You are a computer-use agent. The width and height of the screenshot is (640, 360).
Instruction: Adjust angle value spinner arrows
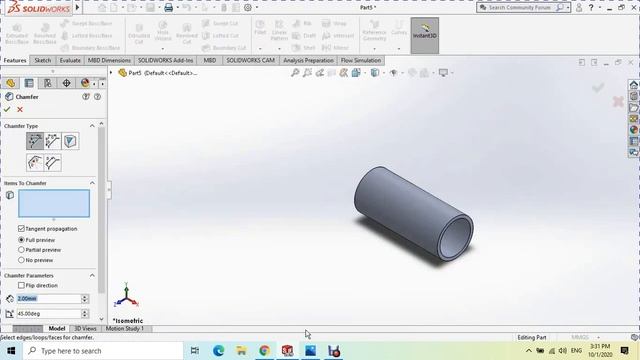point(85,314)
